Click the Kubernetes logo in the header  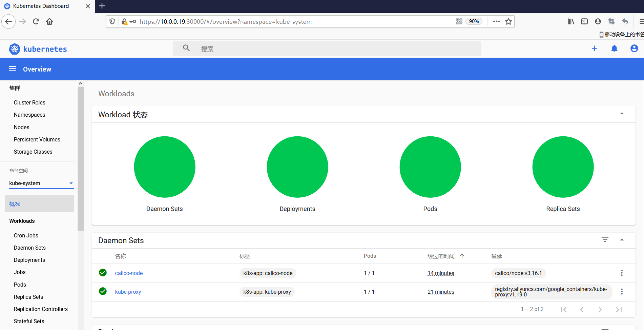click(38, 49)
